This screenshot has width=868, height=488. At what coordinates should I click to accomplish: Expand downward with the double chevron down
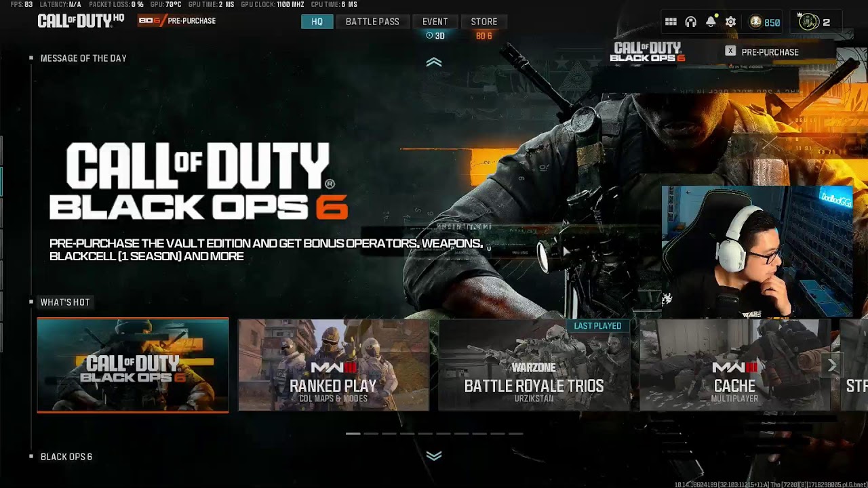pos(434,455)
